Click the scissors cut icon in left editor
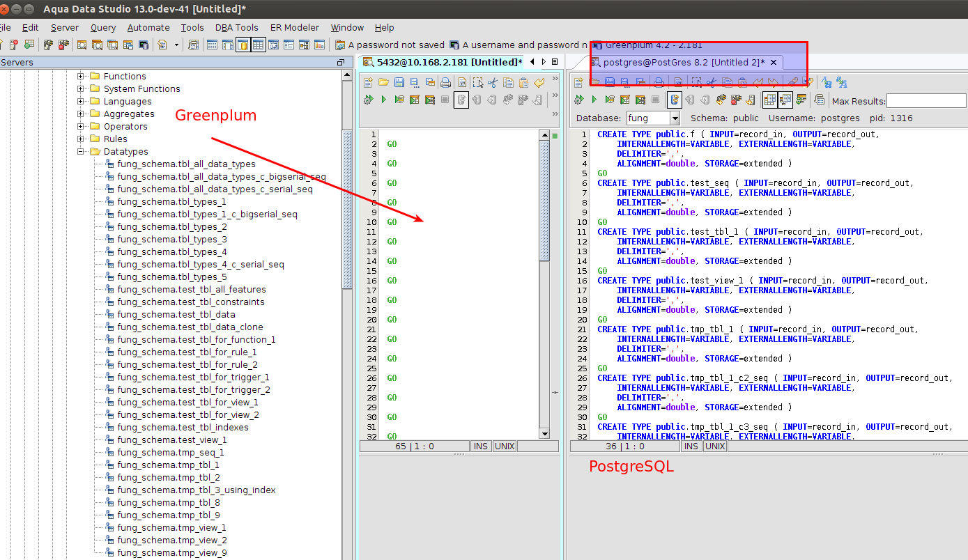Viewport: 968px width, 560px height. coord(493,82)
